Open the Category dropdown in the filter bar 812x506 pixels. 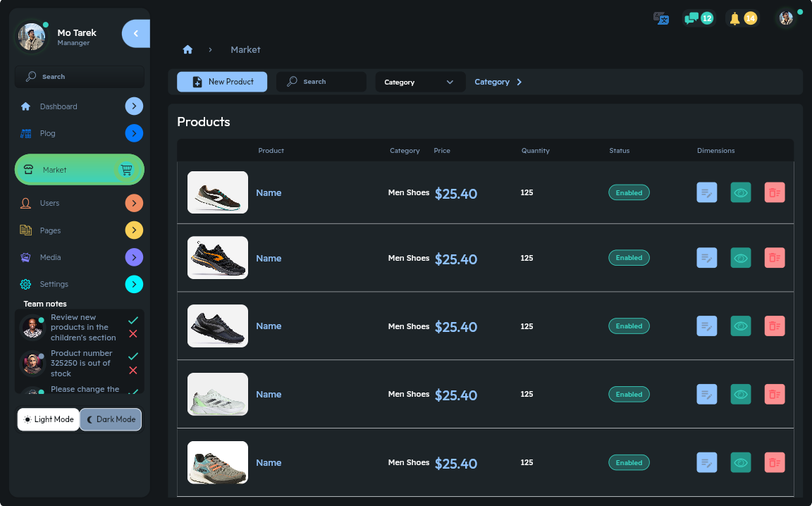coord(419,82)
